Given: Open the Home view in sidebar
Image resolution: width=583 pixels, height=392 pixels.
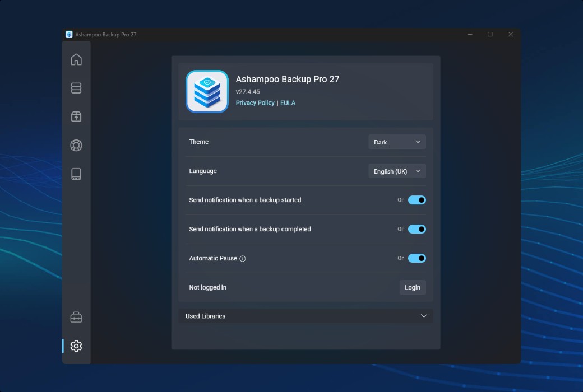Looking at the screenshot, I should (x=76, y=59).
